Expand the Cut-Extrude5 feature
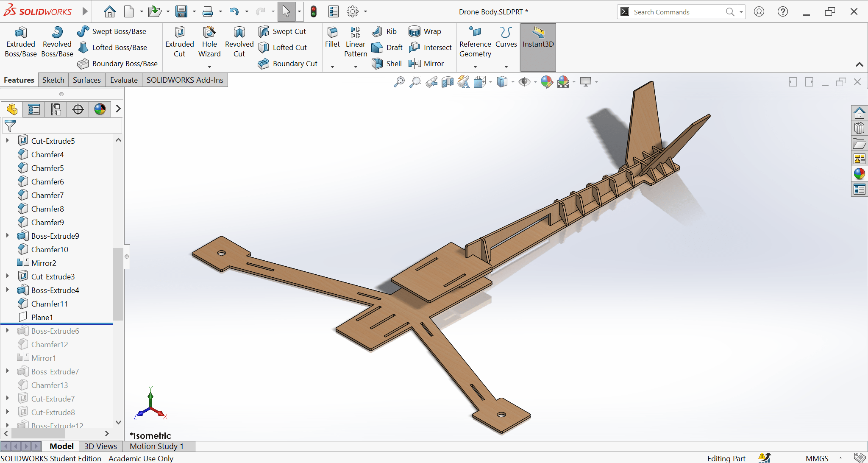The height and width of the screenshot is (463, 868). pos(8,140)
